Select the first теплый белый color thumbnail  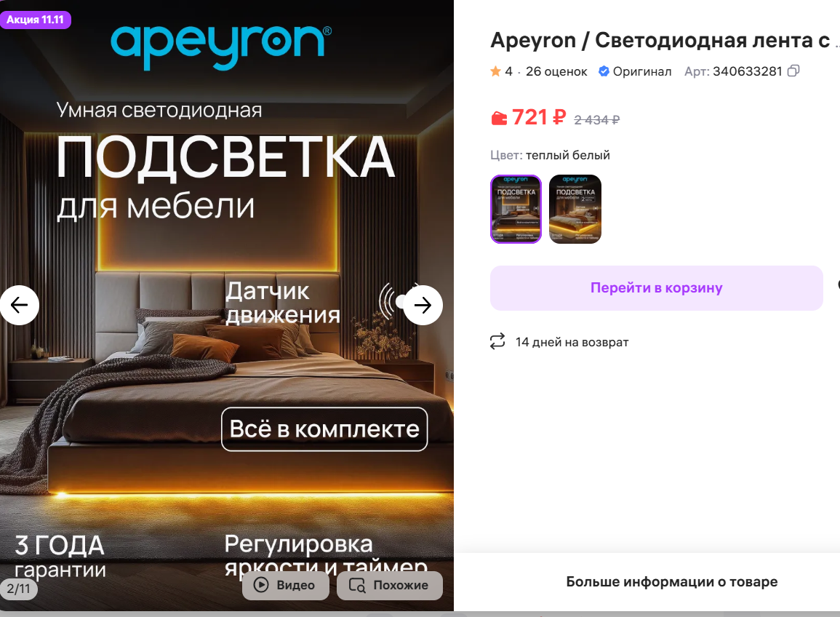click(516, 209)
